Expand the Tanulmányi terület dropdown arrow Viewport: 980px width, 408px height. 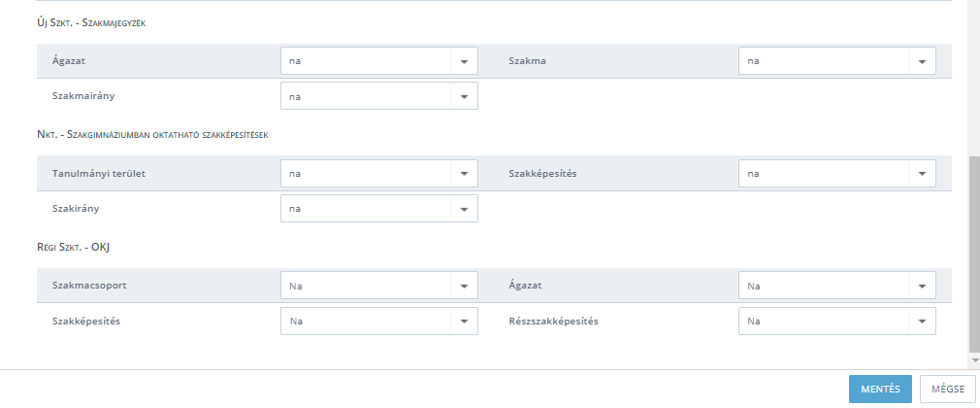[x=464, y=173]
